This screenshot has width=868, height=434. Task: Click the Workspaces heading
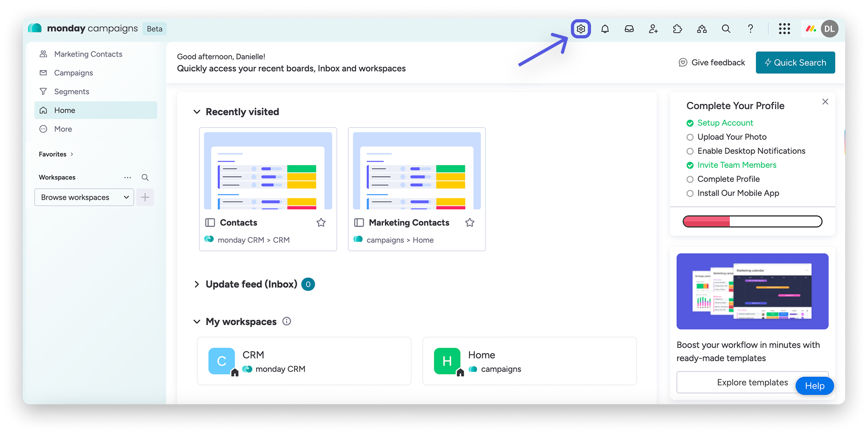click(57, 177)
